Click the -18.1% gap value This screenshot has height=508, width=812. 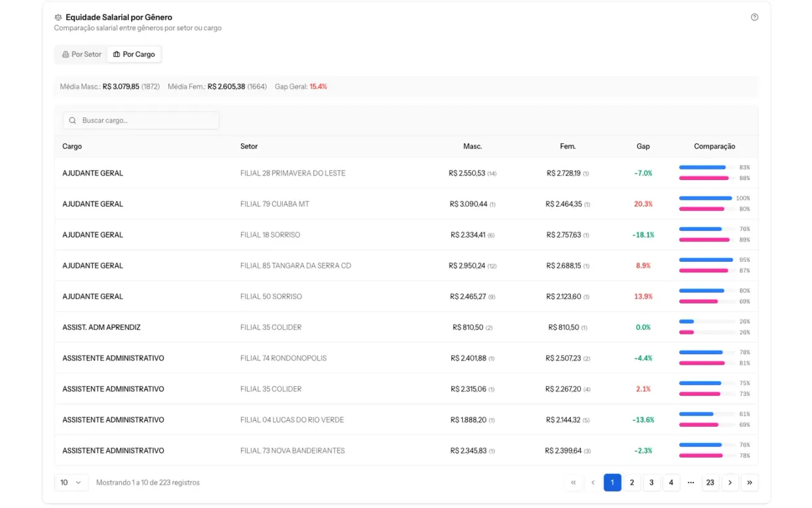tap(643, 235)
